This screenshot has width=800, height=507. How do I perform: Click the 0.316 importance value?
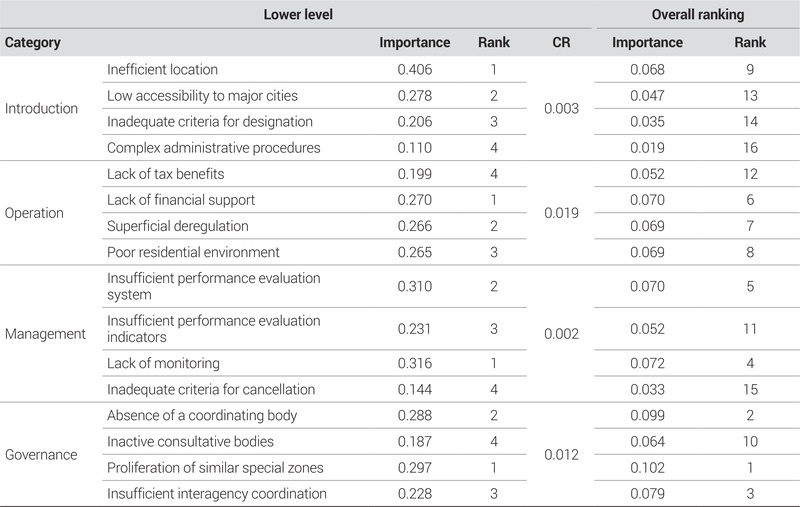coord(413,363)
